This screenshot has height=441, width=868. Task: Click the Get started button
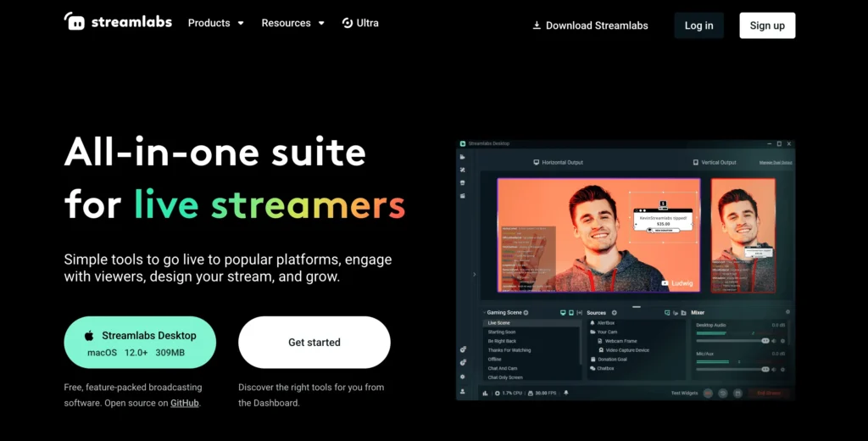314,343
